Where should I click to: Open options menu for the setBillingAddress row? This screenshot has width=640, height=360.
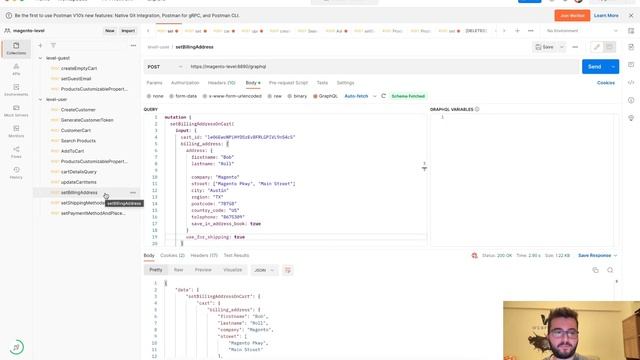click(133, 193)
